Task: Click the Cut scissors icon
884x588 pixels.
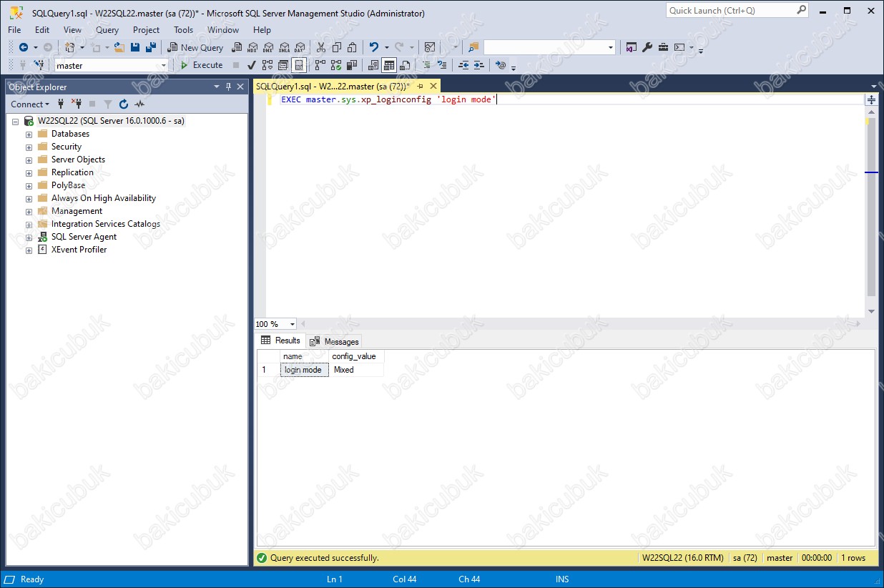Action: (x=320, y=47)
